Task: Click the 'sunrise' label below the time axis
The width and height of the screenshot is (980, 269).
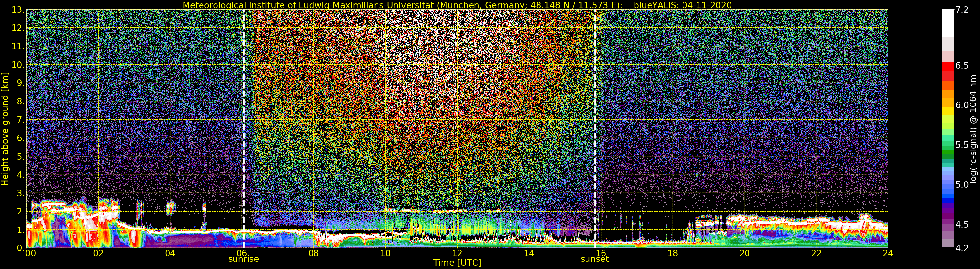Action: (x=244, y=259)
